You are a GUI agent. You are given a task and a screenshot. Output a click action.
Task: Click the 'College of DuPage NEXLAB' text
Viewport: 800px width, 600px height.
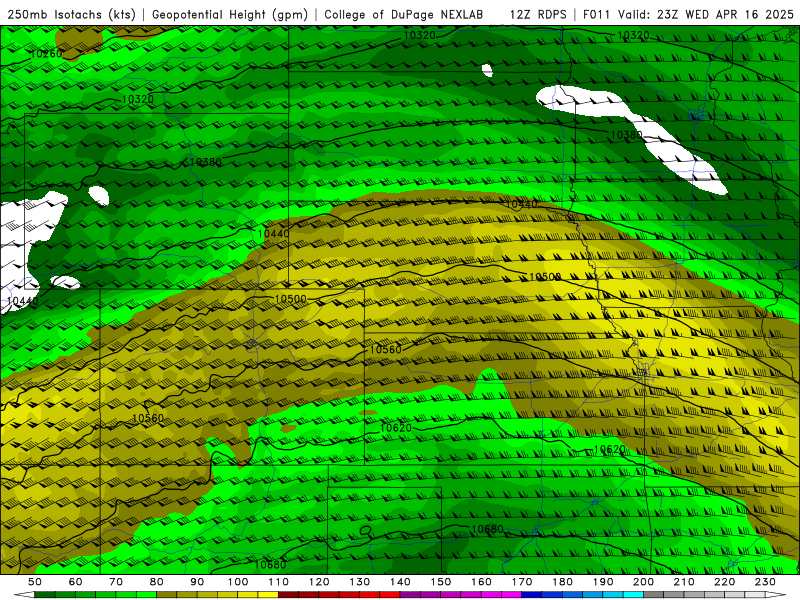pyautogui.click(x=404, y=14)
